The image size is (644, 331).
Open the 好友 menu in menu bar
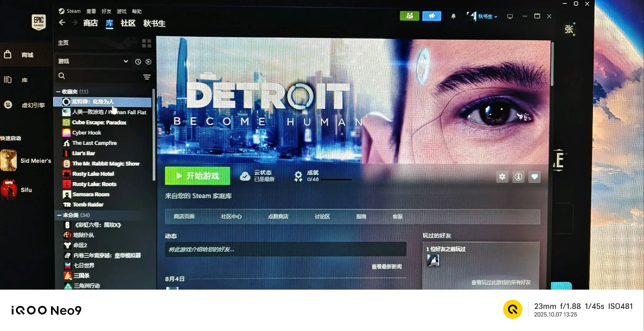click(x=106, y=11)
